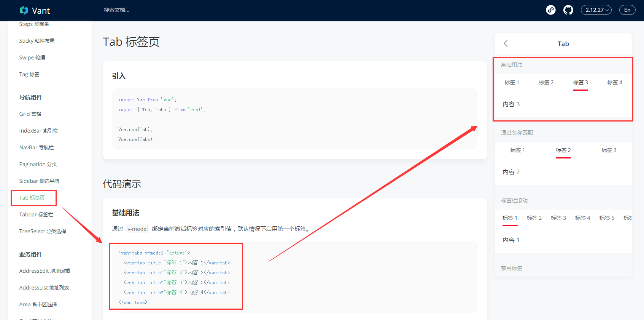Open Sidebar 侧边导航 in sidebar
The height and width of the screenshot is (320, 644).
click(40, 181)
